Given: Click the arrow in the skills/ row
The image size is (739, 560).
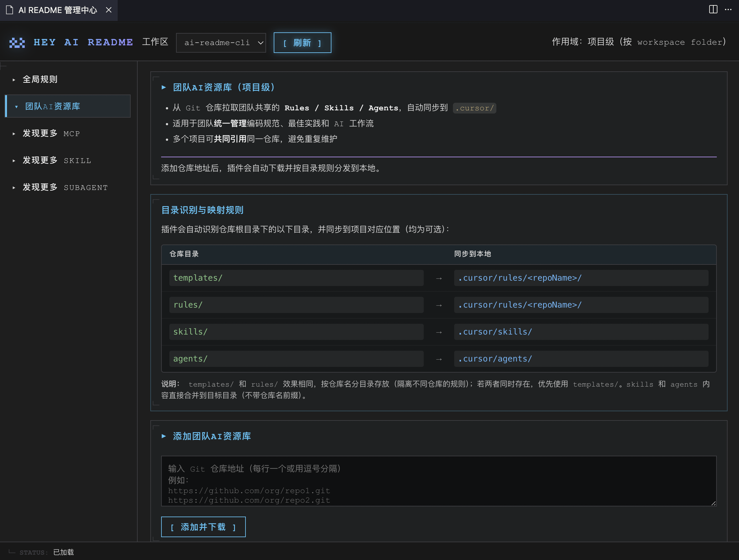Looking at the screenshot, I should point(439,332).
